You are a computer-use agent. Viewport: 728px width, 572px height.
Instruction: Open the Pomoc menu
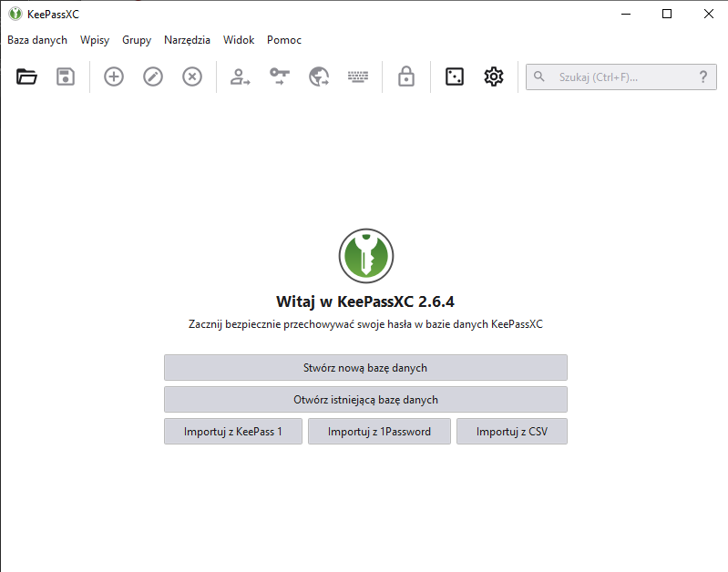coord(284,40)
